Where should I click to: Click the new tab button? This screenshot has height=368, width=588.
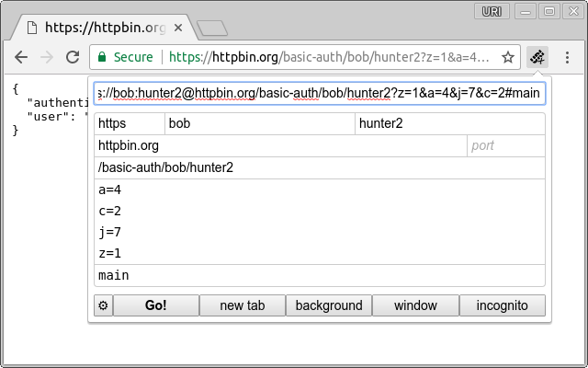pyautogui.click(x=243, y=305)
